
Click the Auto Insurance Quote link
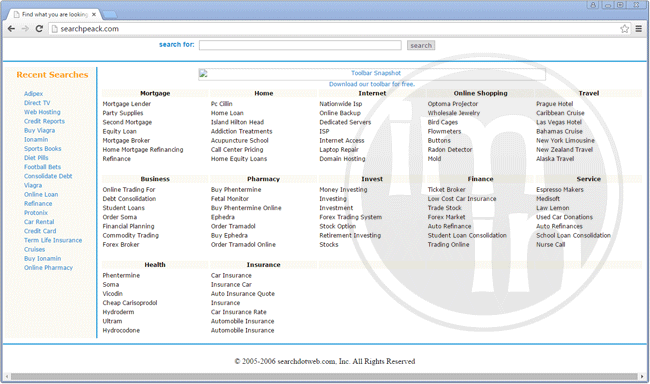[243, 294]
